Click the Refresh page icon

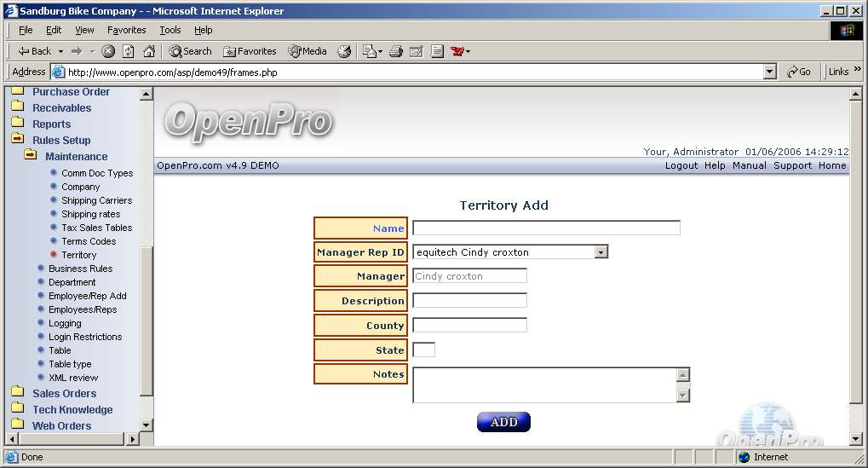pos(128,51)
